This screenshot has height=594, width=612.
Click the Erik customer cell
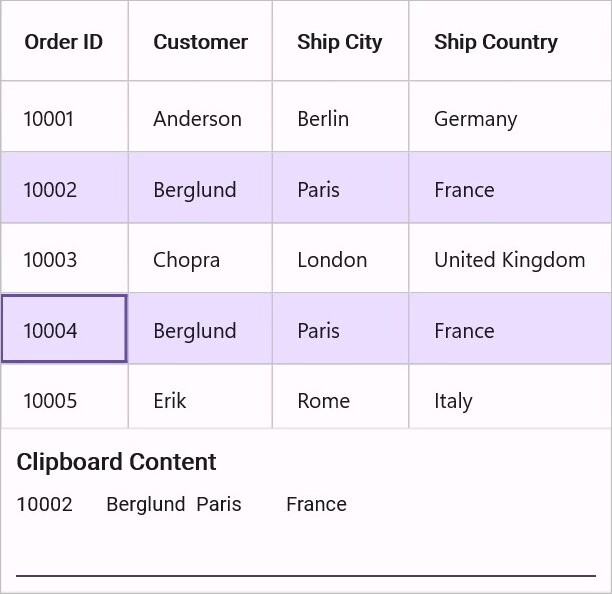(200, 397)
